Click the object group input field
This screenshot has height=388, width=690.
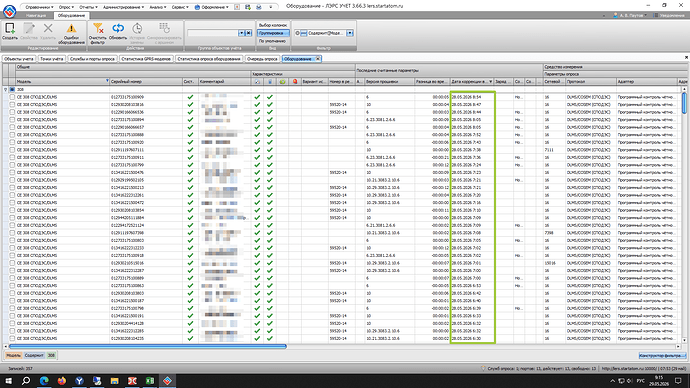point(213,33)
